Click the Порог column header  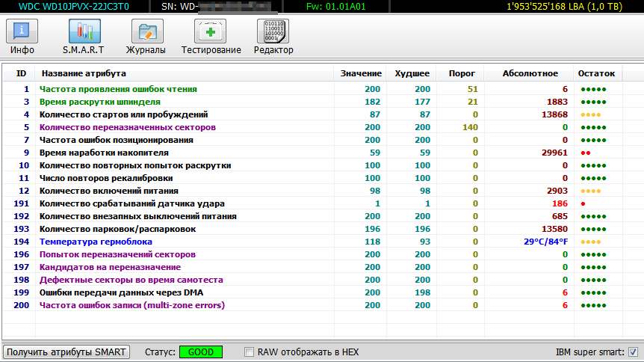(462, 73)
